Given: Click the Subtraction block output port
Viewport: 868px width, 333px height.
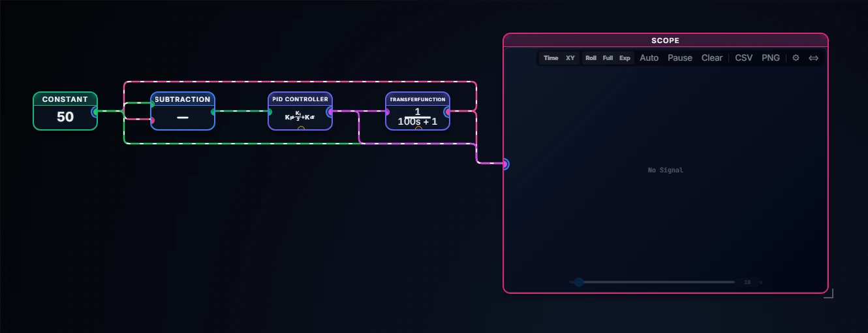Looking at the screenshot, I should [x=213, y=112].
